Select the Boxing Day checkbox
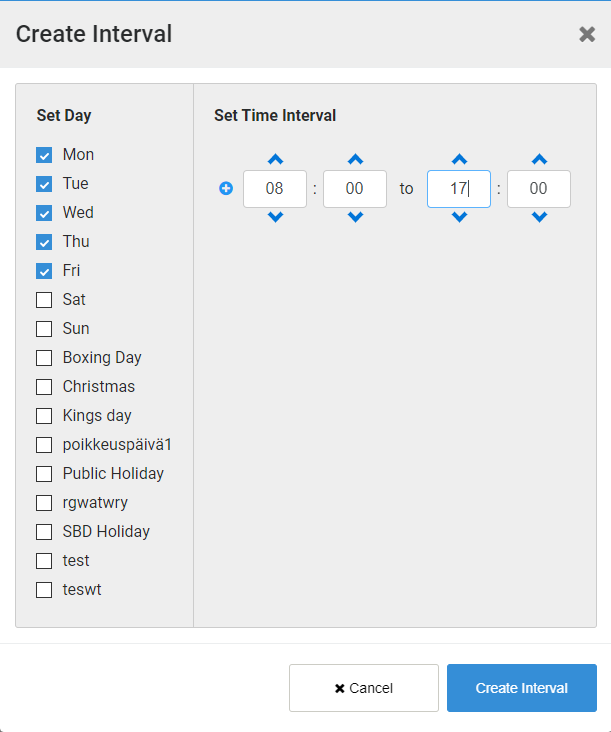 click(44, 358)
